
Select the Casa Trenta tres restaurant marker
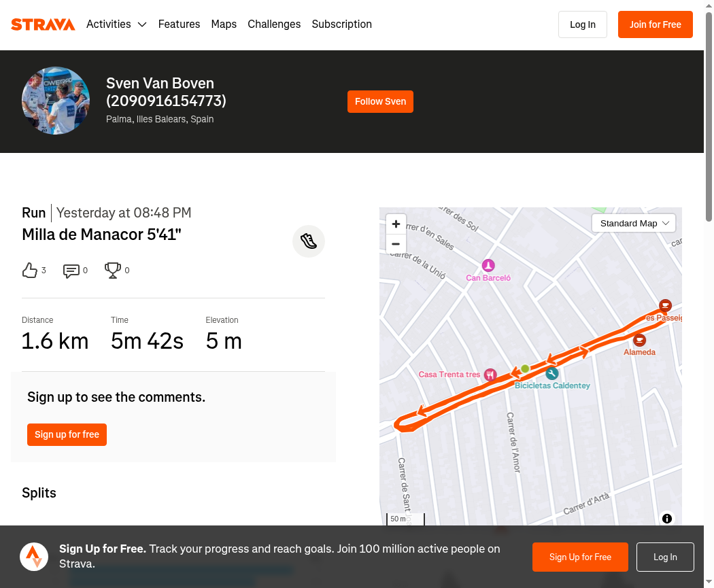[490, 375]
